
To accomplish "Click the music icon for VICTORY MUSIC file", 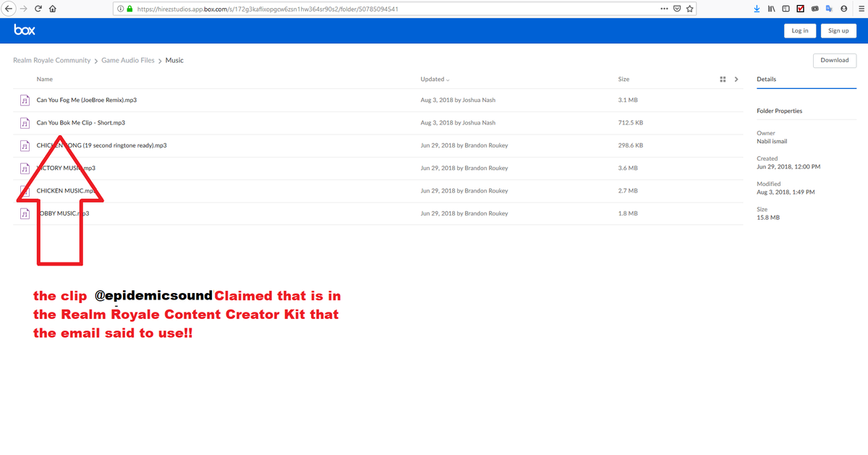I will pyautogui.click(x=25, y=168).
